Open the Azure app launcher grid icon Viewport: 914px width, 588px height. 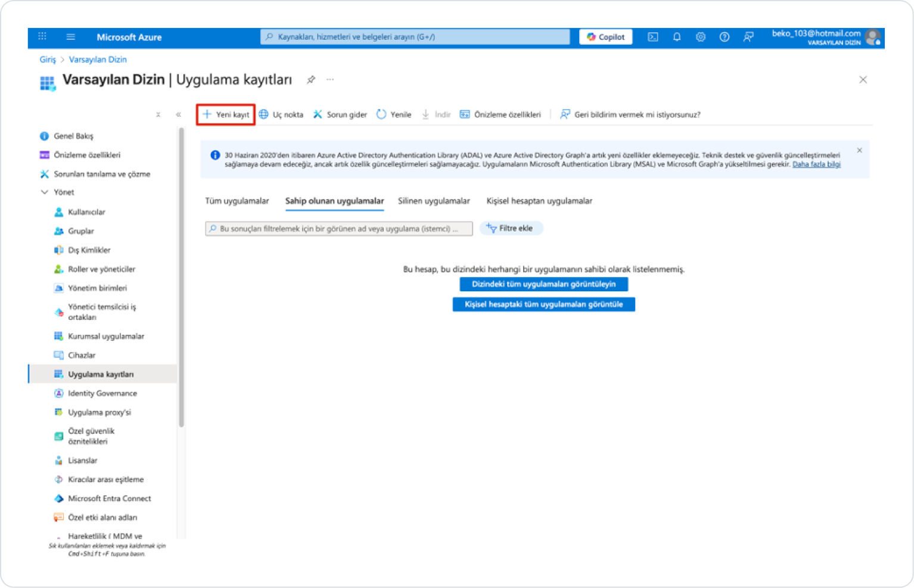tap(42, 37)
